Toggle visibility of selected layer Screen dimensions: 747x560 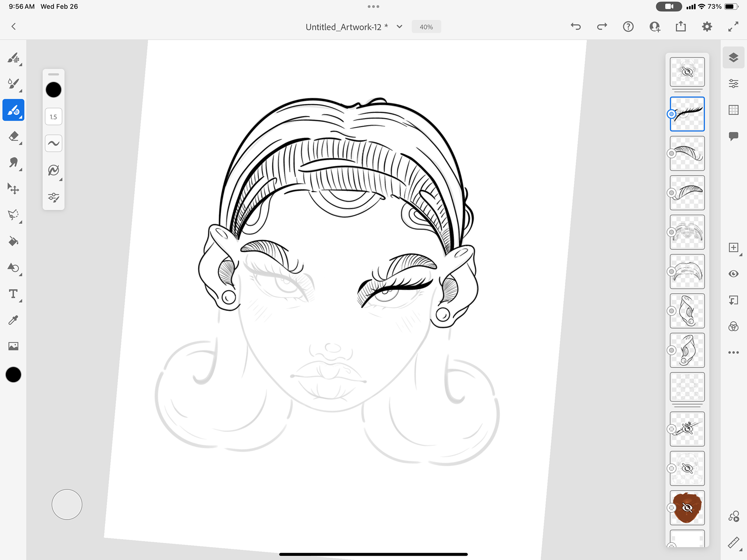point(733,274)
